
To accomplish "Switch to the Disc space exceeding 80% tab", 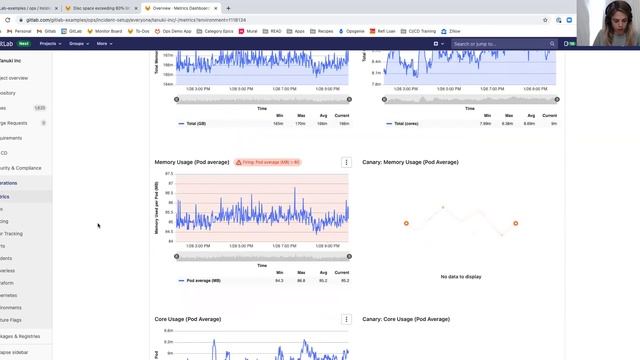I will [x=101, y=8].
